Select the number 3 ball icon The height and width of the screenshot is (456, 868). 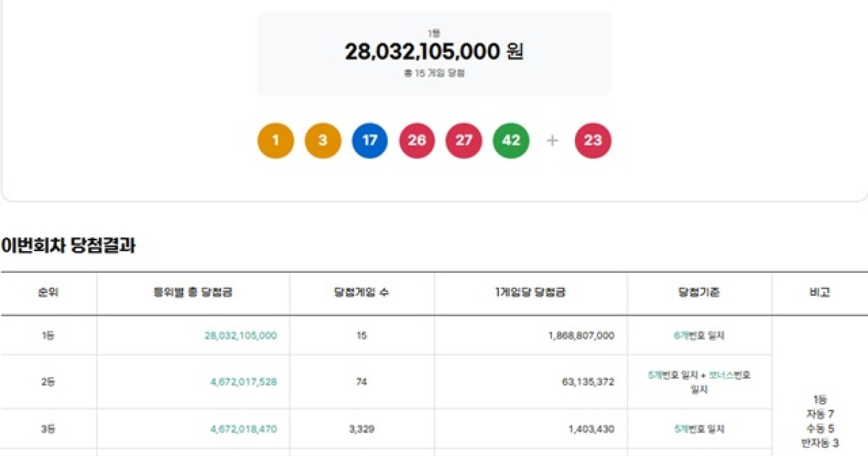(x=322, y=140)
